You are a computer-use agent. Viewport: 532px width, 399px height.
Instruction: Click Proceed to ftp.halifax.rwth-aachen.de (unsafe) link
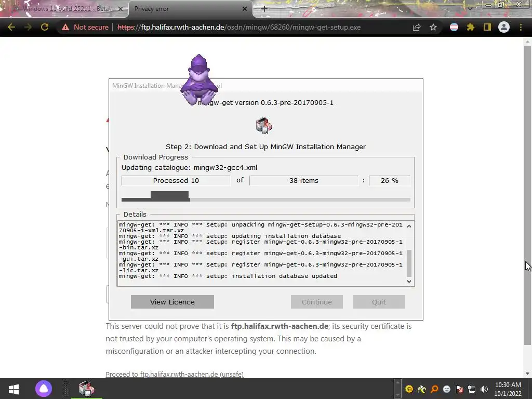(x=175, y=374)
